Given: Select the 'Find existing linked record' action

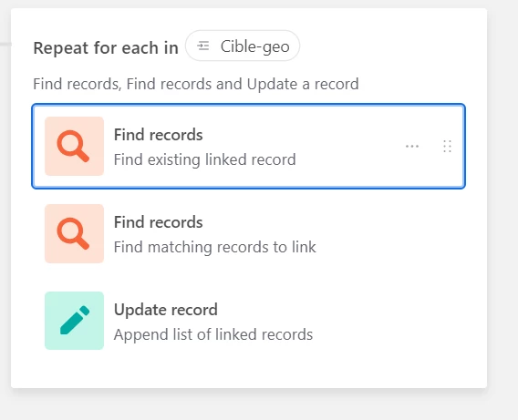Looking at the screenshot, I should coord(248,146).
